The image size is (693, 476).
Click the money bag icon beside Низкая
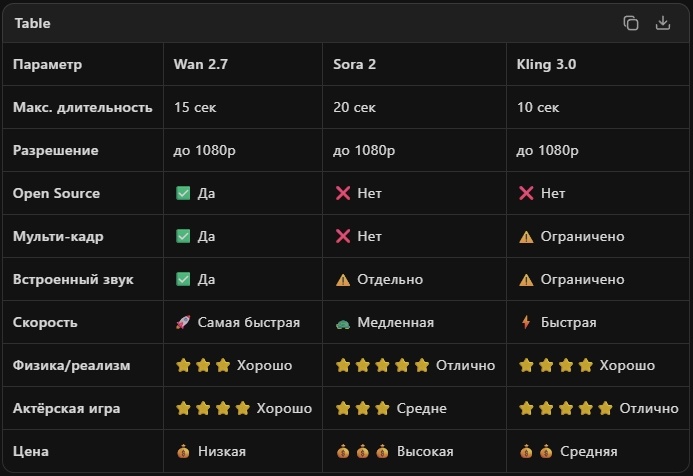click(183, 452)
